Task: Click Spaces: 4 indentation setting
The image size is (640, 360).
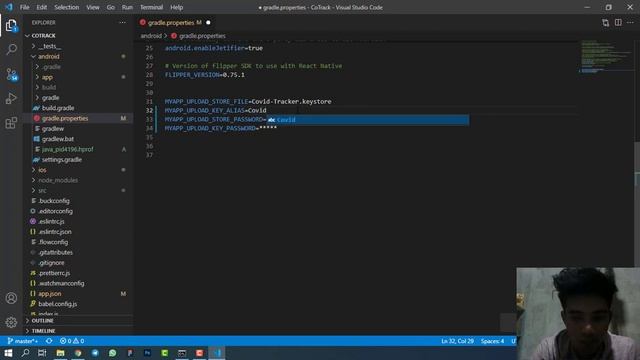Action: pyautogui.click(x=492, y=341)
